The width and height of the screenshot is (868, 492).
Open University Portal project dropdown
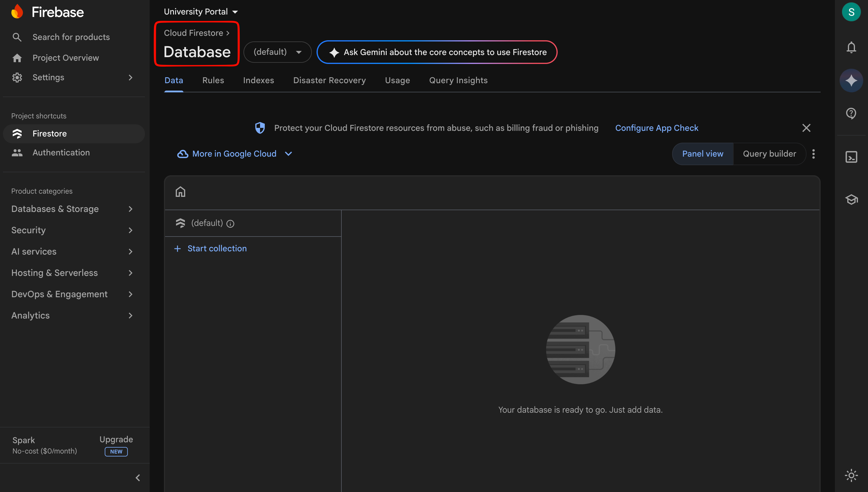pyautogui.click(x=201, y=12)
